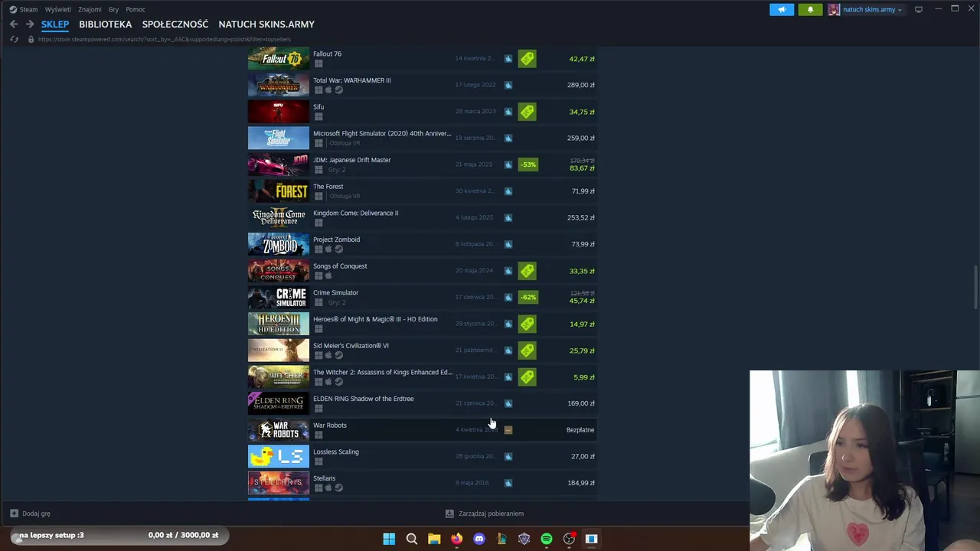Go back with the left arrow button
This screenshot has height=551, width=980.
coord(14,24)
